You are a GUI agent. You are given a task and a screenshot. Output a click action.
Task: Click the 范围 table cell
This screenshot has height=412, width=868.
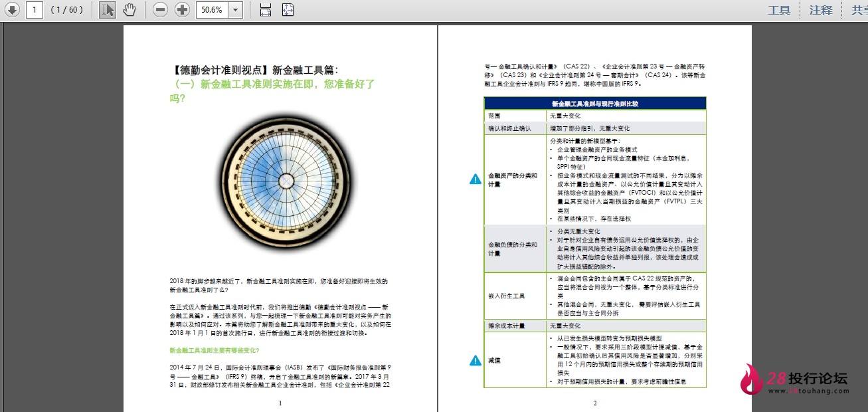point(516,116)
